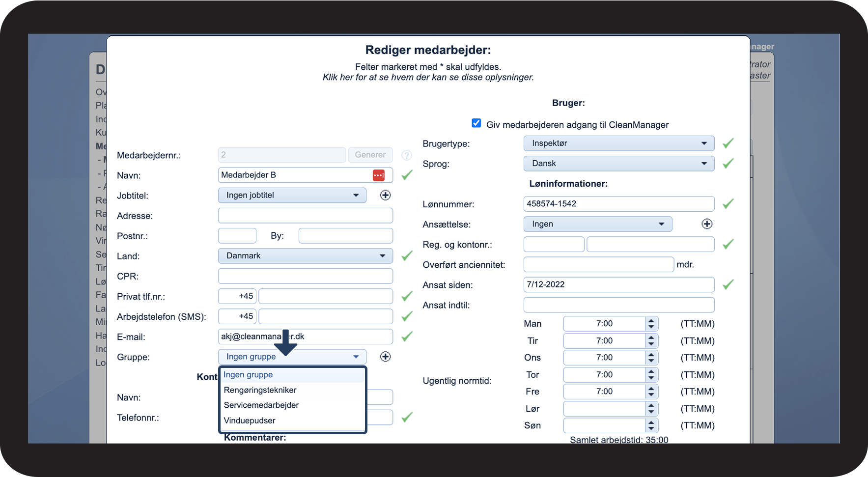
Task: Click into the Adresse input field
Action: [306, 216]
